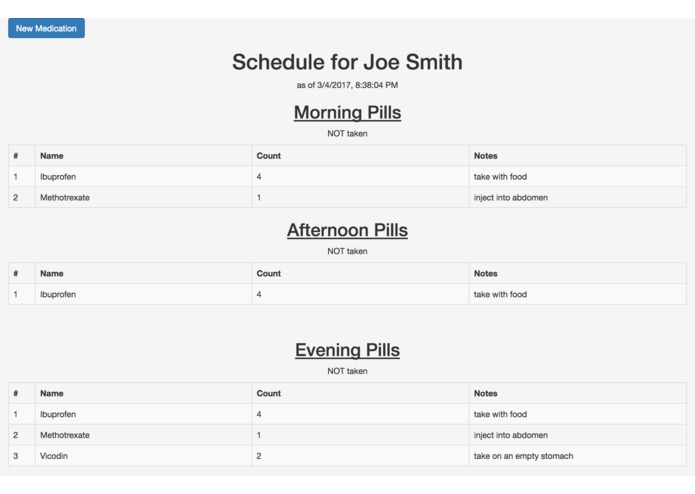Click NOT taken status under Morning Pills

[347, 133]
